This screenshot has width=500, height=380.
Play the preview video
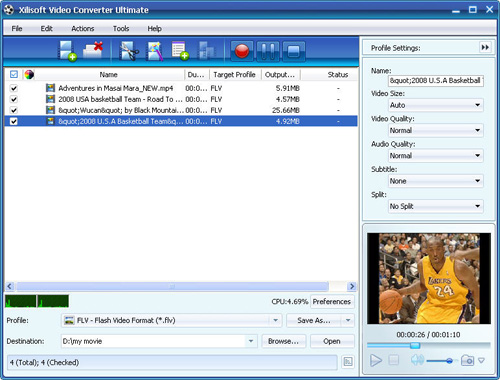click(376, 360)
